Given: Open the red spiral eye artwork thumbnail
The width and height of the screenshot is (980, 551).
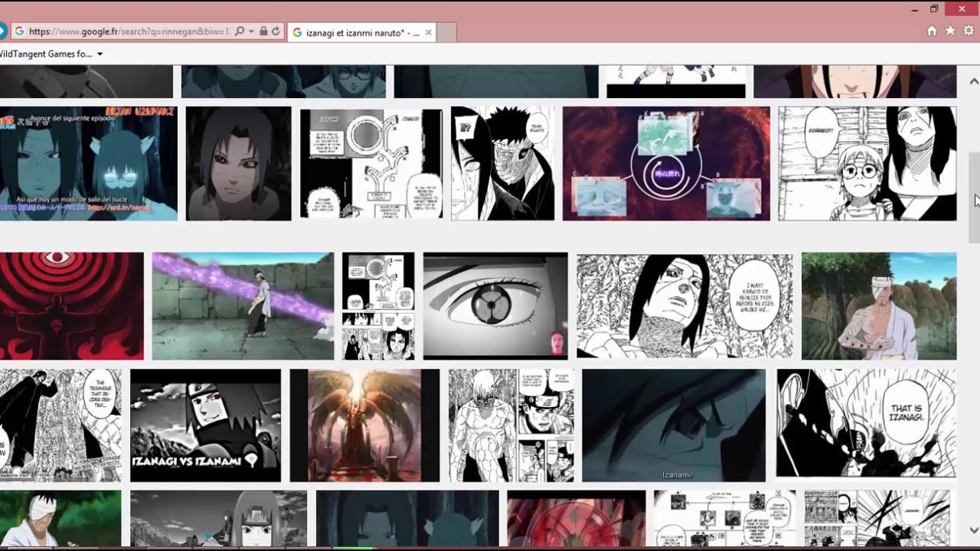Looking at the screenshot, I should click(x=71, y=306).
